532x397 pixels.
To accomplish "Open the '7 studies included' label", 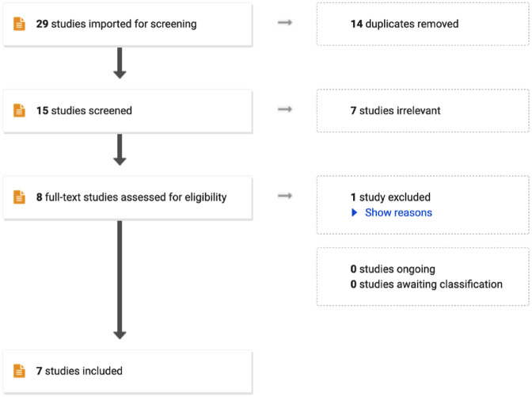I will [79, 371].
